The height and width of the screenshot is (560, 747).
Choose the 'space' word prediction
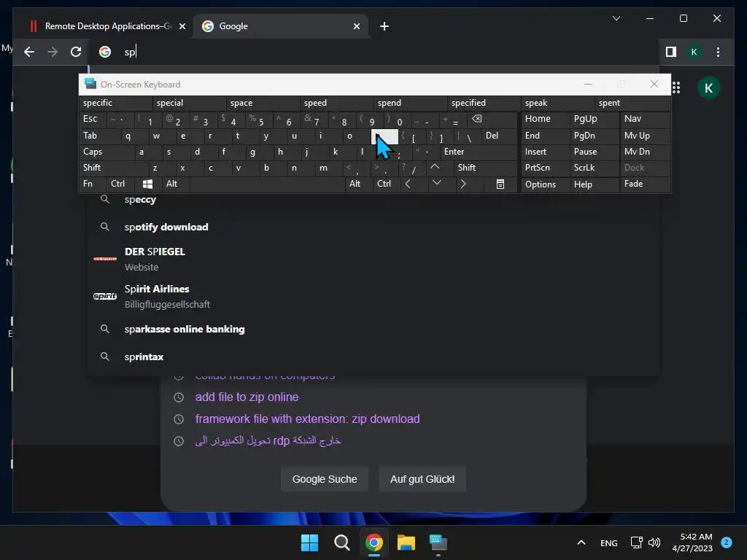click(263, 103)
